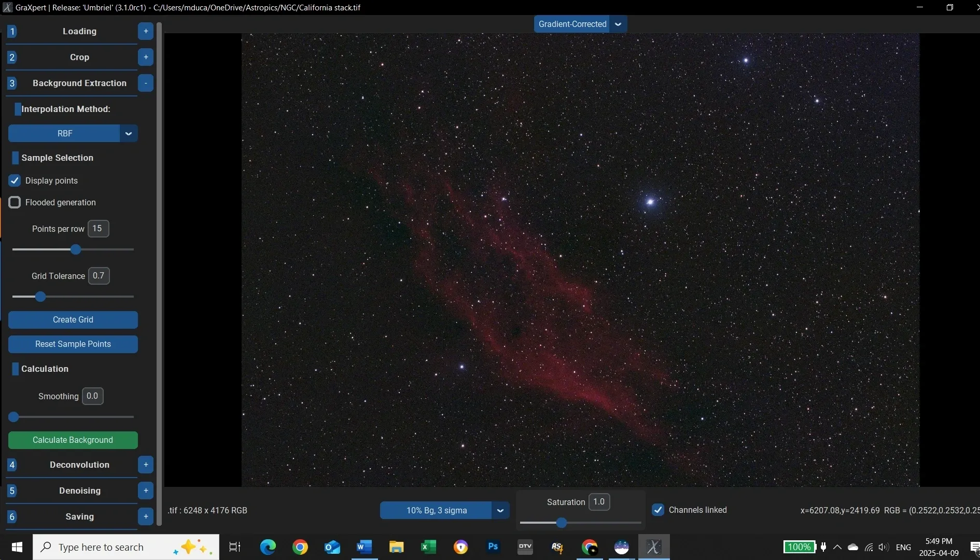Open the RBF interpolation method dropdown arrow
Viewport: 980px width, 560px height.
(129, 133)
